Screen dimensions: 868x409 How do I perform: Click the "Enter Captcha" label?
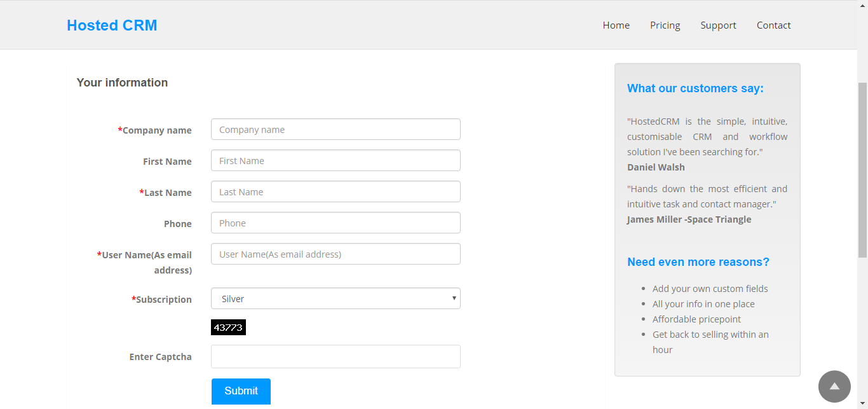160,357
